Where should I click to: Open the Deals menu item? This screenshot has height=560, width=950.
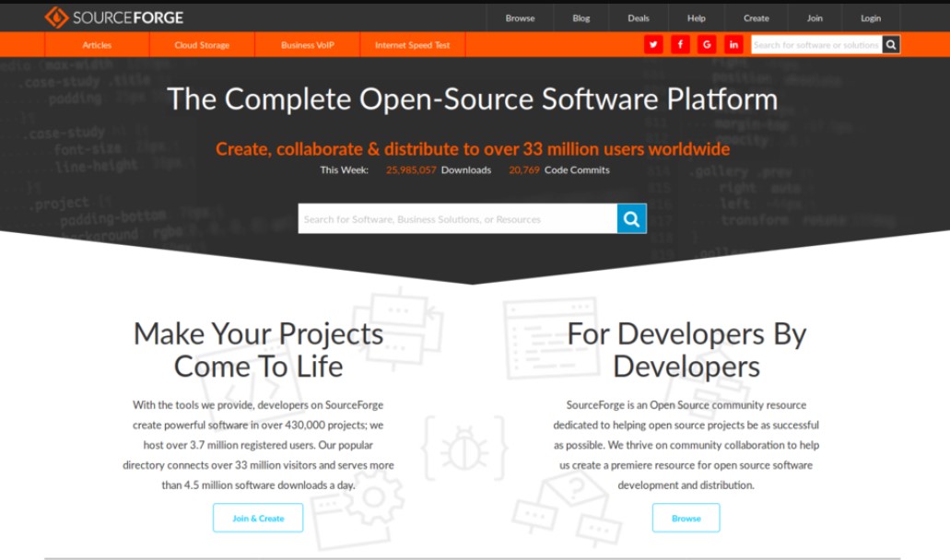tap(638, 18)
